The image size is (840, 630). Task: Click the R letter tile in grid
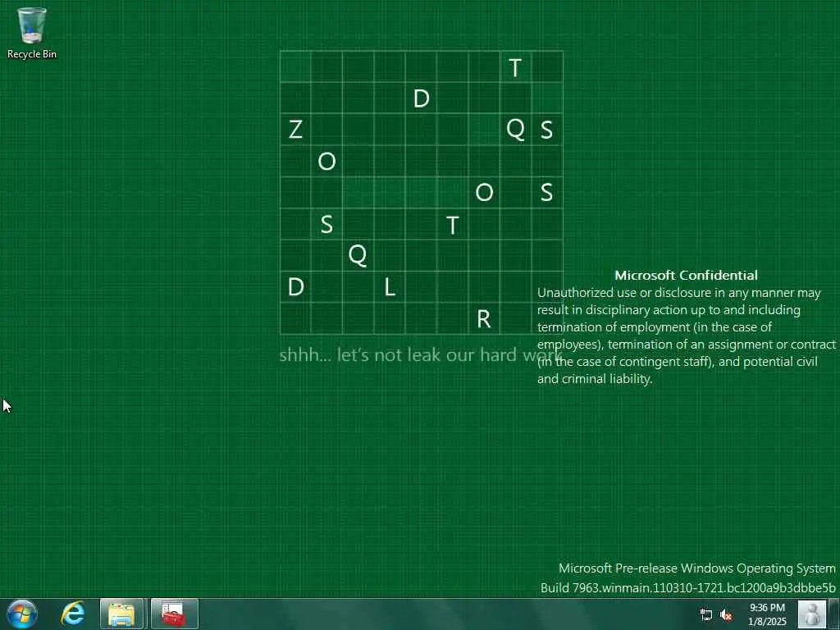484,319
